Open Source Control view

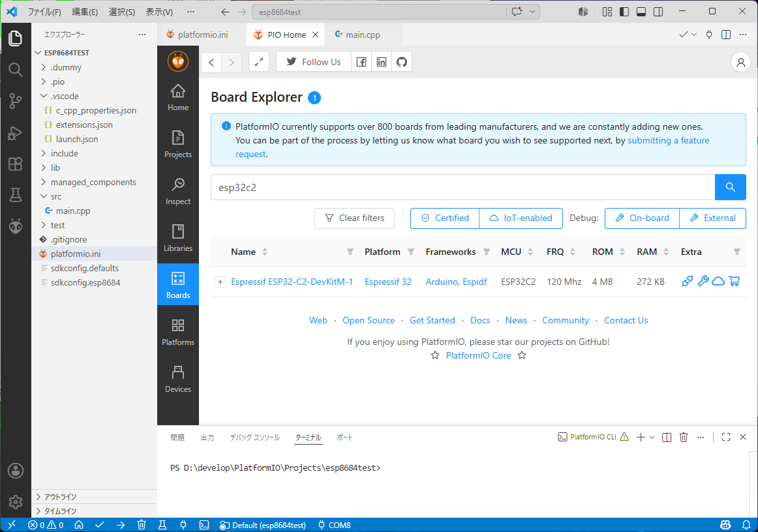[16, 101]
